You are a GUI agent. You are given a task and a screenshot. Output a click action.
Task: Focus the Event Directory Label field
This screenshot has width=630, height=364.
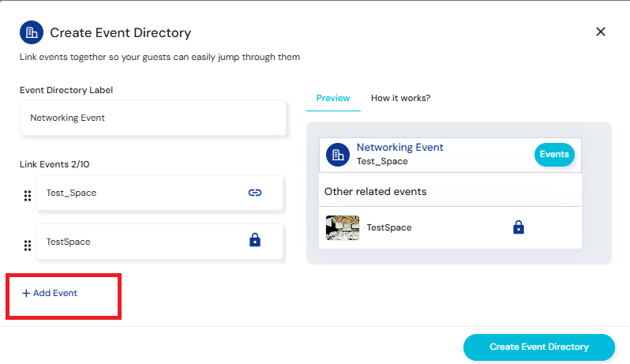152,118
